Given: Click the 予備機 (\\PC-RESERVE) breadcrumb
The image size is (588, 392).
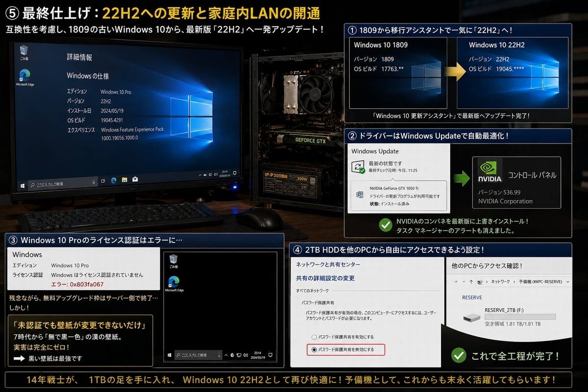Looking at the screenshot, I should 540,282.
